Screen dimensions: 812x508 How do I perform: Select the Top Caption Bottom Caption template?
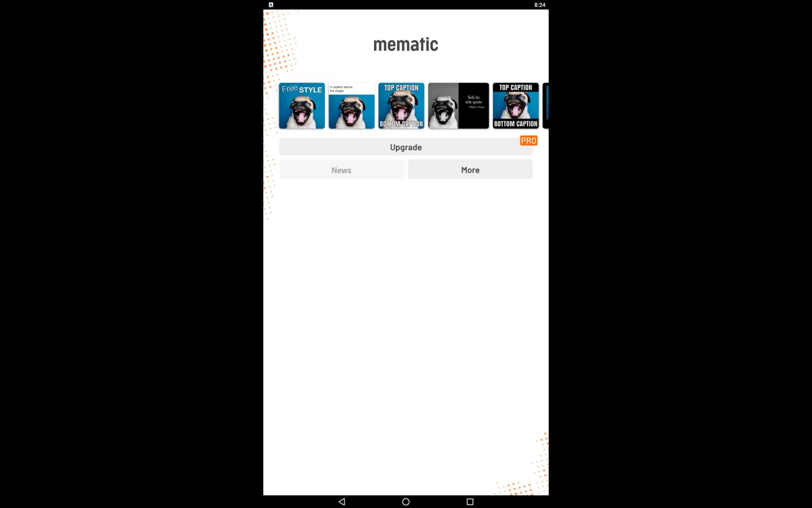click(x=401, y=105)
